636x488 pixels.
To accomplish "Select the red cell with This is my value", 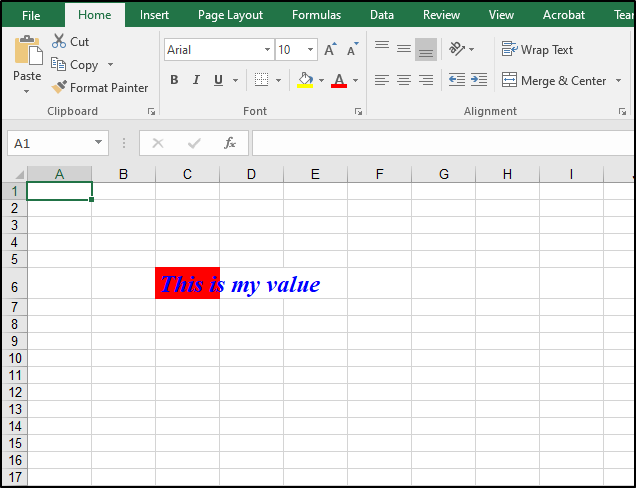I will pyautogui.click(x=187, y=284).
